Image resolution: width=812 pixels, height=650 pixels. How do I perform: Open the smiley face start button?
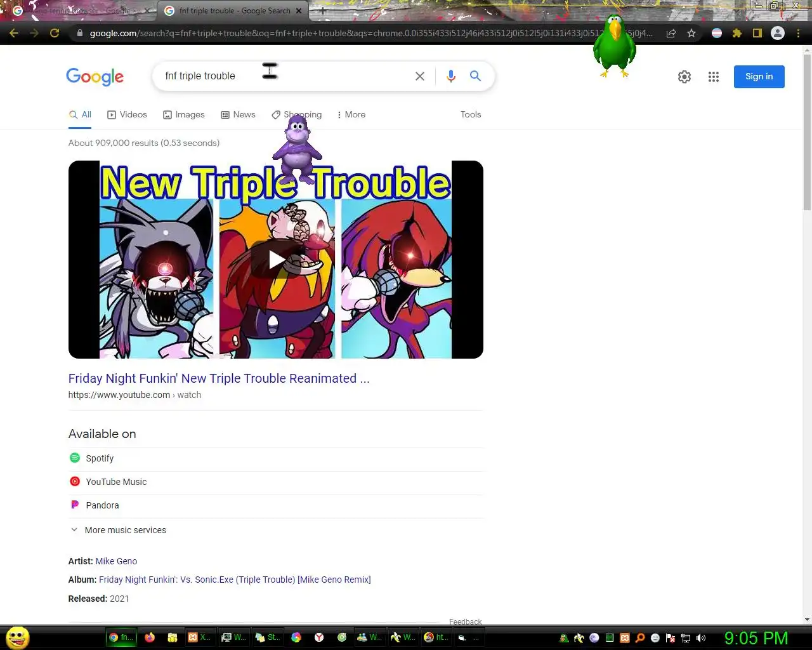[18, 637]
